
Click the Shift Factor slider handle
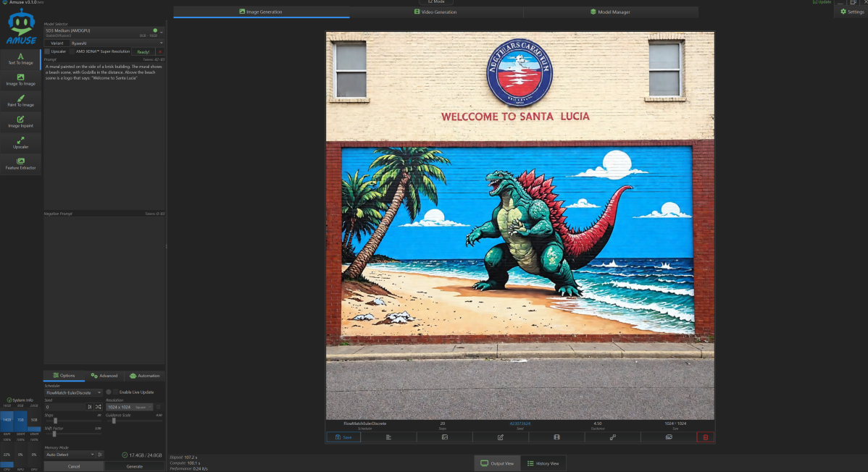click(54, 434)
